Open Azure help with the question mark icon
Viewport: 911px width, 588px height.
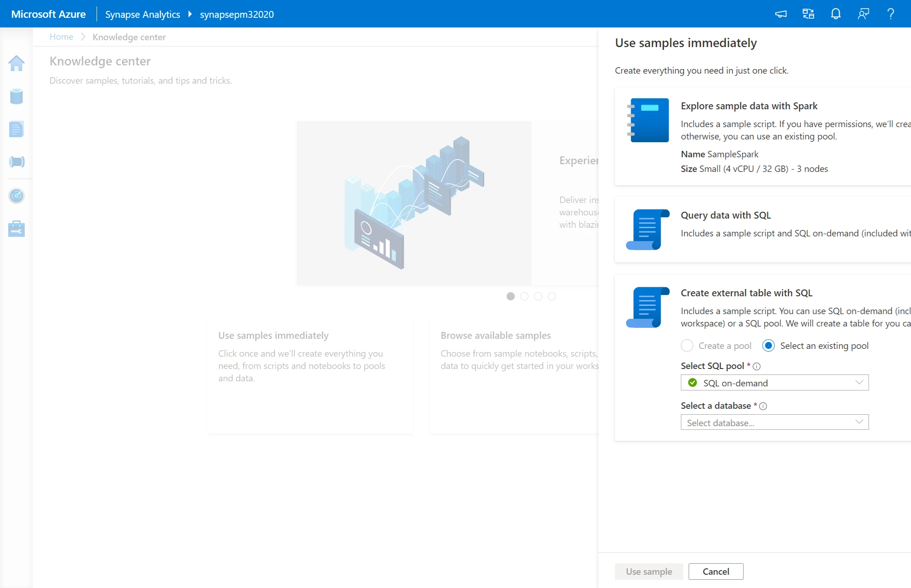coord(890,14)
